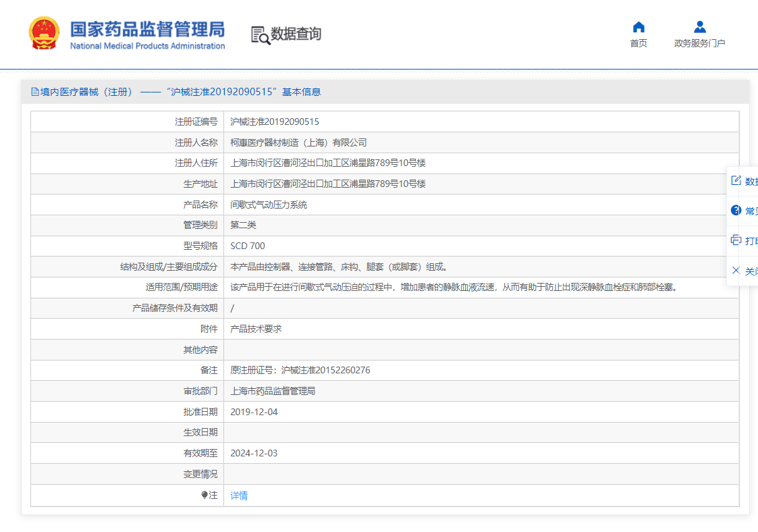Image resolution: width=758 pixels, height=532 pixels.
Task: Click the 型号规格 value SCD 700
Action: (248, 245)
